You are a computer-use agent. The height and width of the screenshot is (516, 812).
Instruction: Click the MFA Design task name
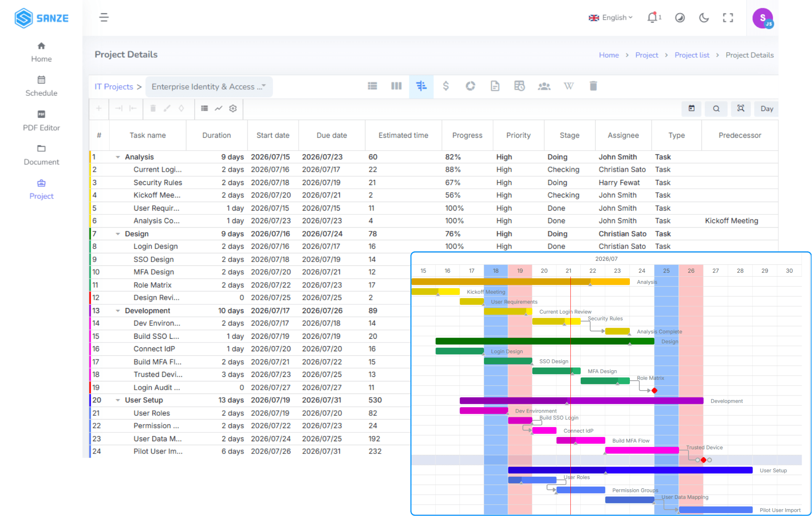point(154,272)
